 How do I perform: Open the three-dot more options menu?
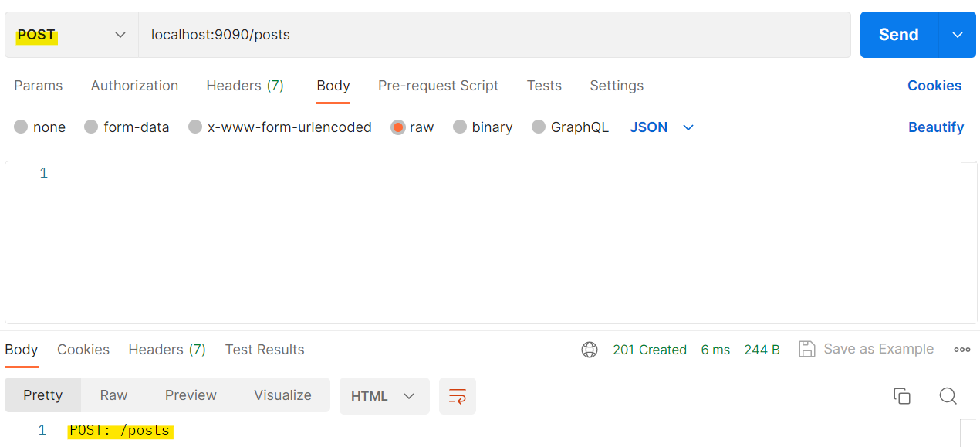[x=961, y=350]
